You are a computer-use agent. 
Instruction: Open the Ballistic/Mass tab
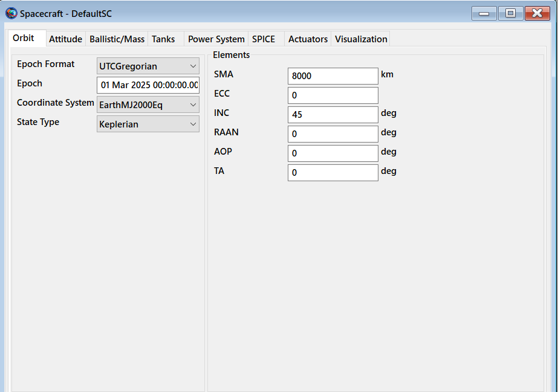[x=117, y=39]
